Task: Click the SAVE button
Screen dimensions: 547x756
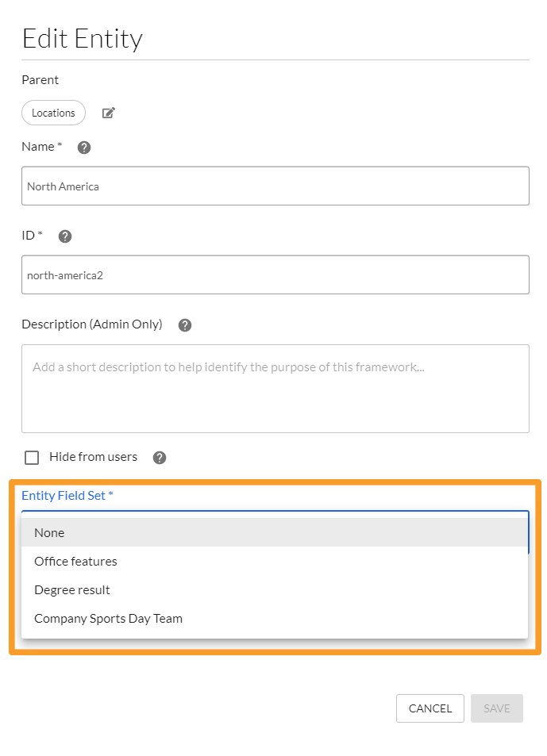Action: (x=497, y=708)
